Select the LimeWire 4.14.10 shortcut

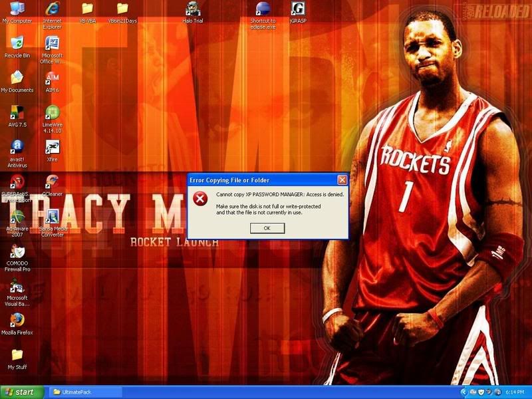tap(52, 120)
